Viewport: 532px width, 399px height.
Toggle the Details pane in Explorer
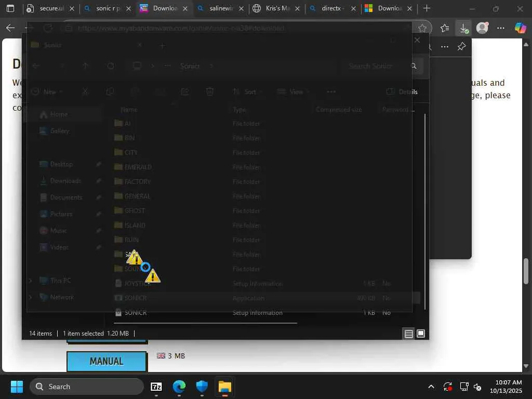tap(402, 91)
